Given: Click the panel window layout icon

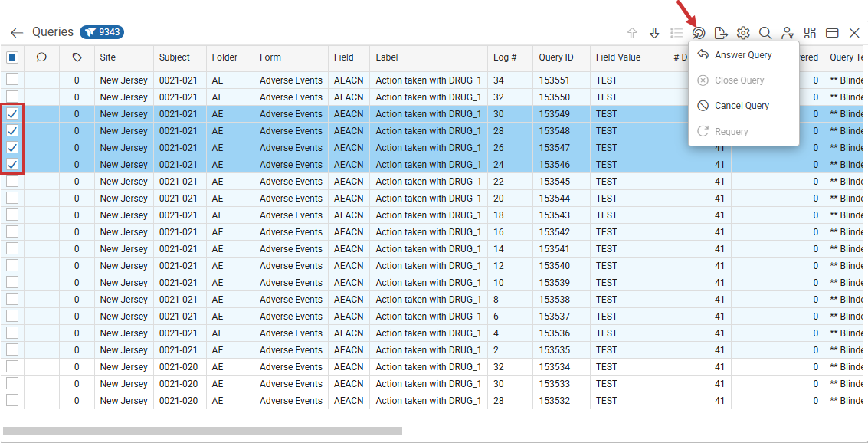Looking at the screenshot, I should [832, 33].
